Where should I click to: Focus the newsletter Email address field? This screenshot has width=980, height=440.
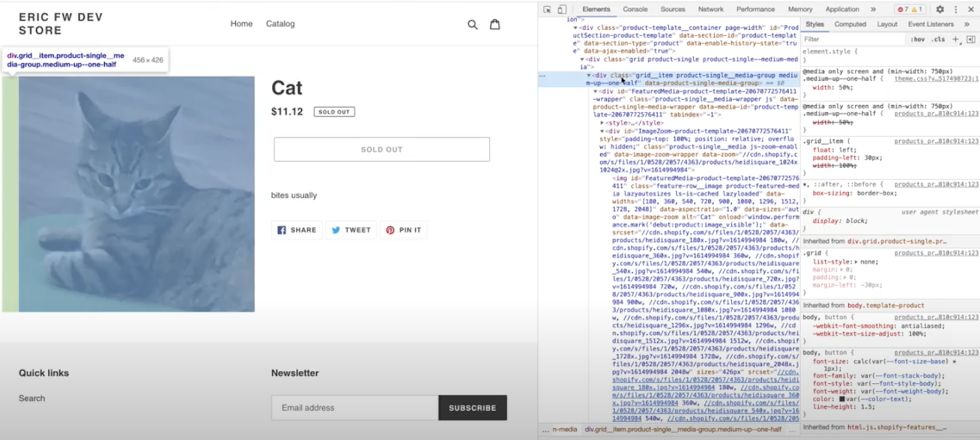coord(355,408)
